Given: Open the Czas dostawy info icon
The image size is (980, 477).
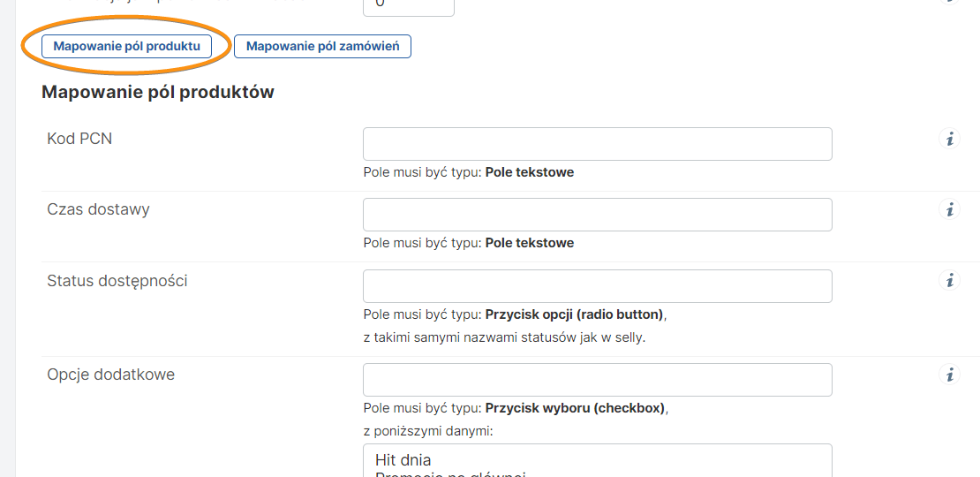Looking at the screenshot, I should 949,210.
